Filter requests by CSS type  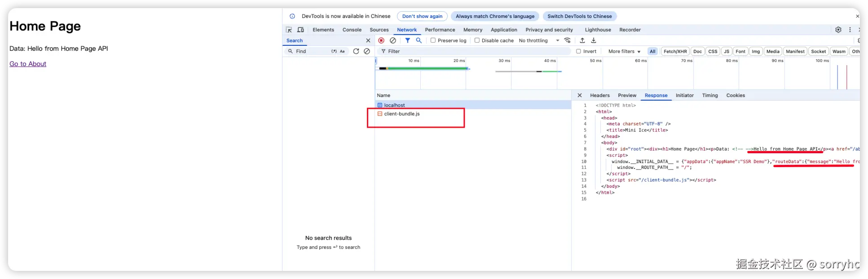tap(713, 51)
